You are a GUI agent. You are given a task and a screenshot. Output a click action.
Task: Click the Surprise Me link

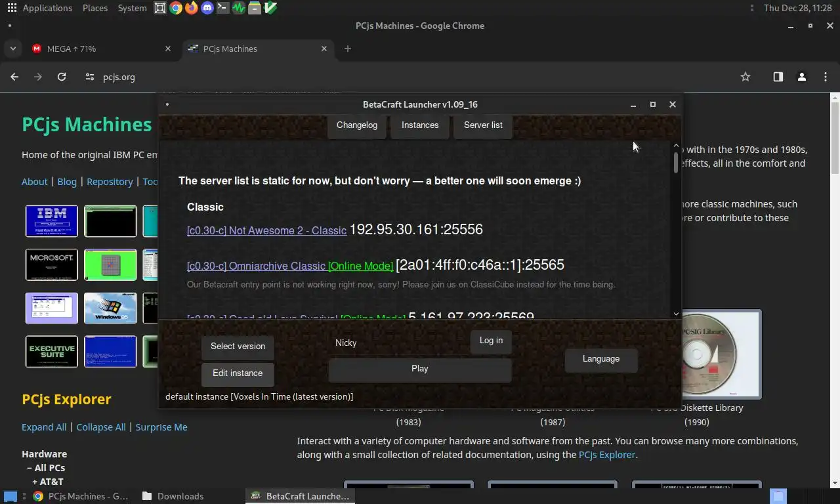coord(161,427)
